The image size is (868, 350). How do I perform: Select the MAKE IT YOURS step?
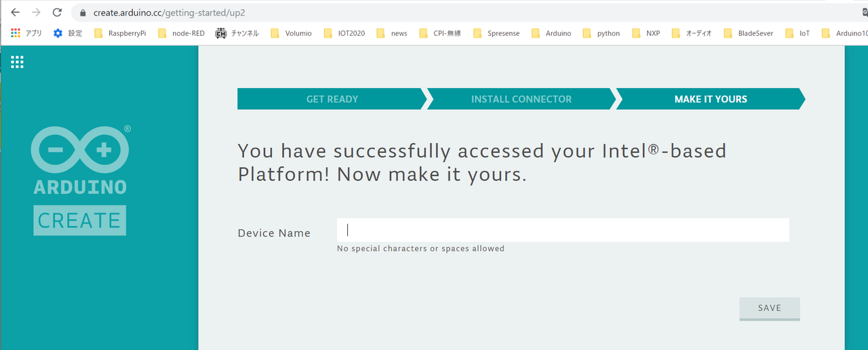click(711, 99)
